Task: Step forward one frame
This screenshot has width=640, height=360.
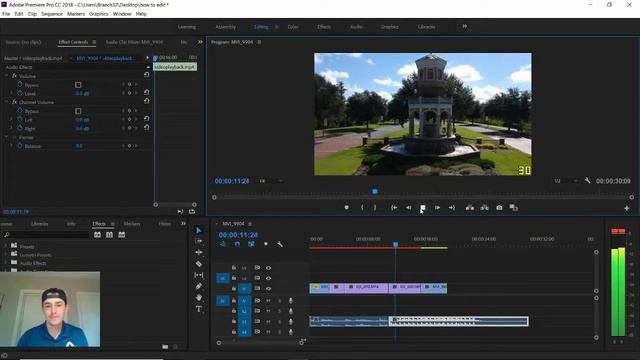Action: pyautogui.click(x=437, y=208)
